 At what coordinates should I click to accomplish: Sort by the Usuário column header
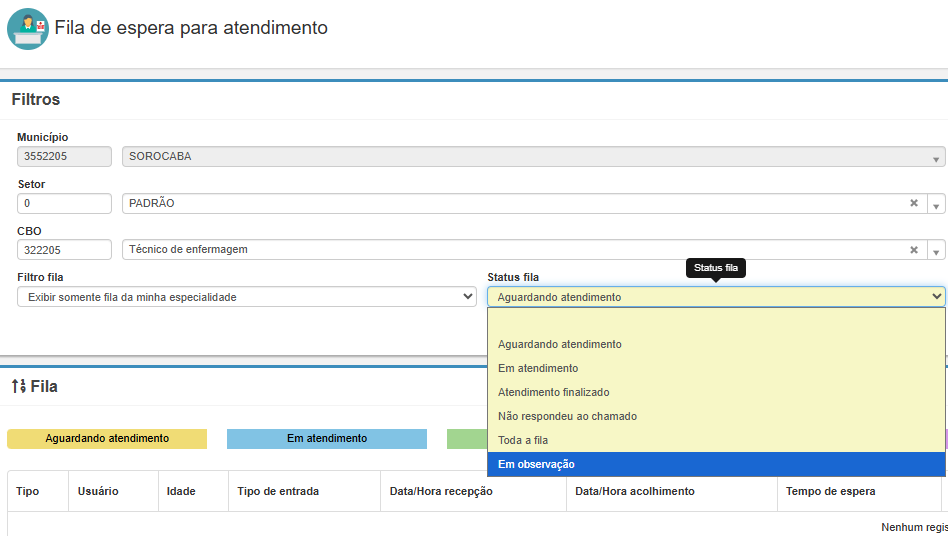pyautogui.click(x=98, y=491)
